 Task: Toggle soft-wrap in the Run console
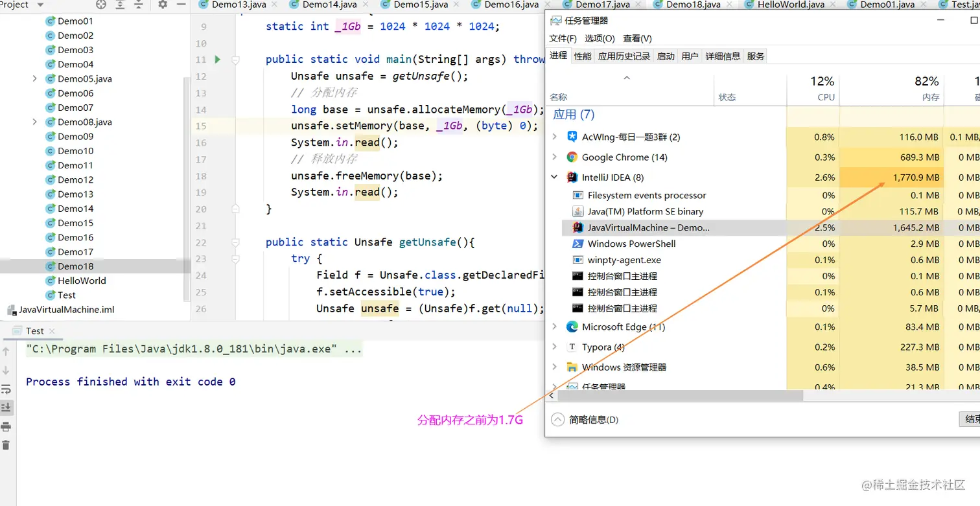(x=6, y=389)
